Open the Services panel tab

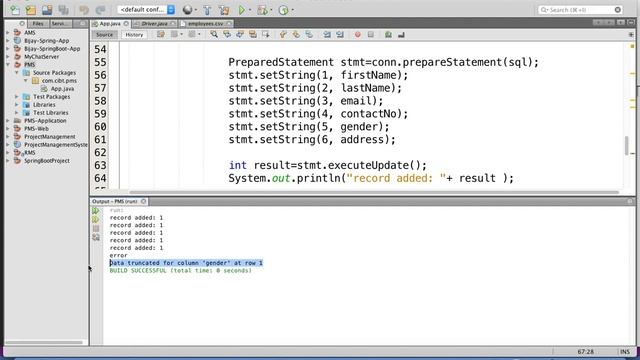click(60, 24)
